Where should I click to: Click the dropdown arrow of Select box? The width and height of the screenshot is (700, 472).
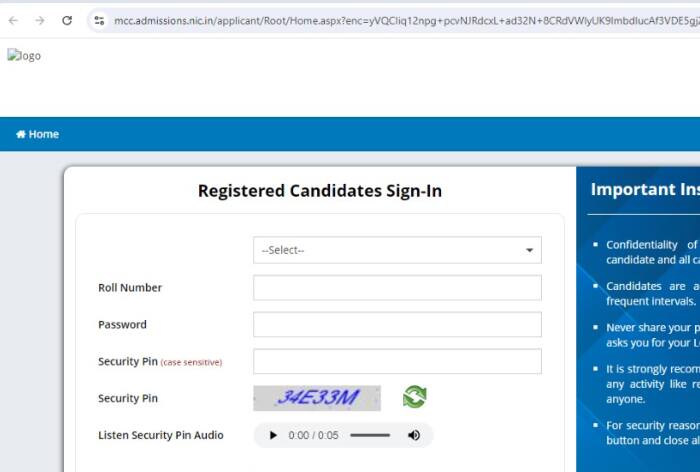(529, 250)
